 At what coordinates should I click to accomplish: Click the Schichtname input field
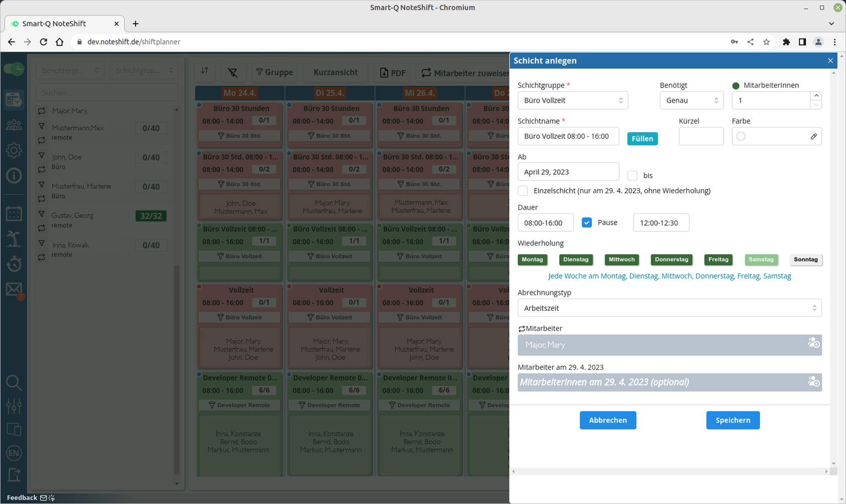coord(568,136)
